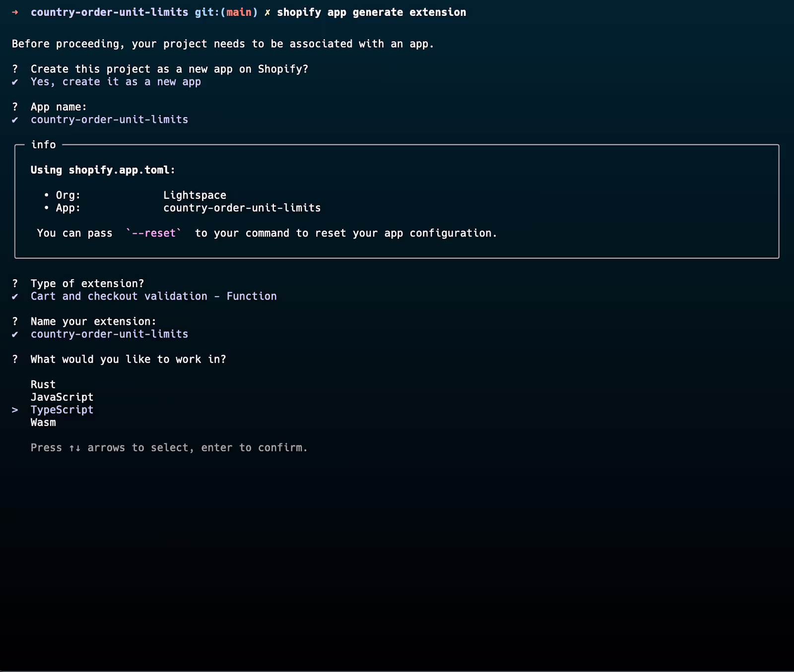Click the Org value 'Lightspace'
This screenshot has width=794, height=672.
195,195
